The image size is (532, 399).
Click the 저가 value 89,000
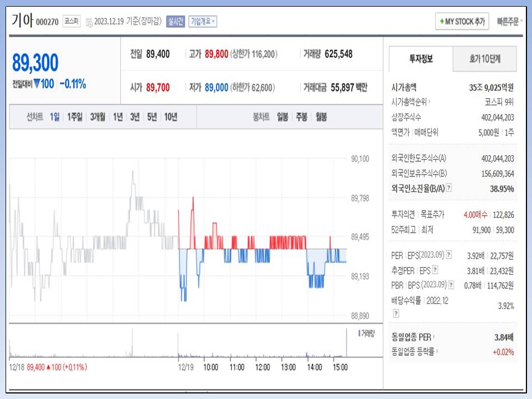pyautogui.click(x=217, y=88)
